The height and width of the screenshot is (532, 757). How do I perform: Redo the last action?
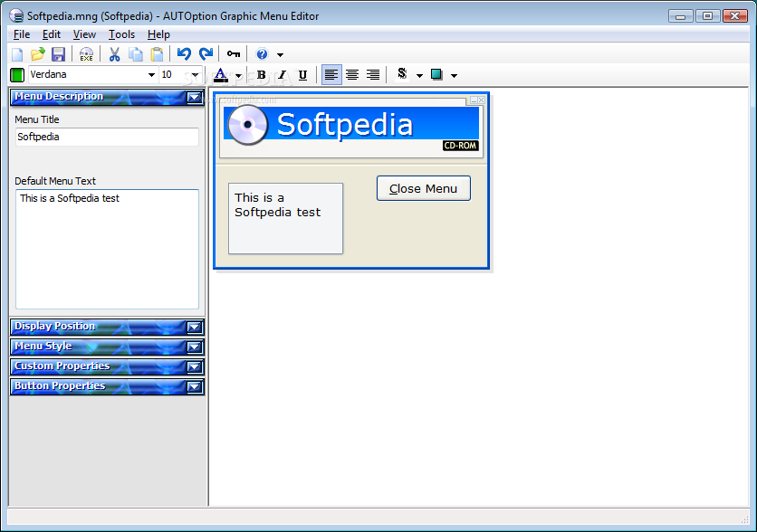pyautogui.click(x=206, y=54)
